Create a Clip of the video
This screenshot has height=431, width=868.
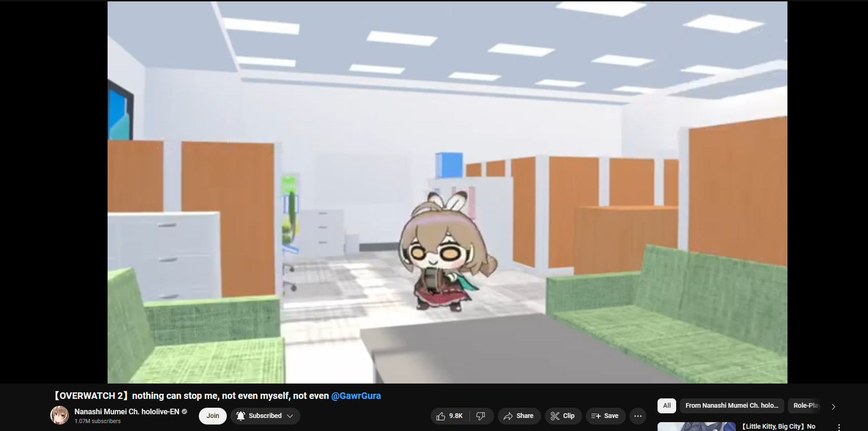563,416
